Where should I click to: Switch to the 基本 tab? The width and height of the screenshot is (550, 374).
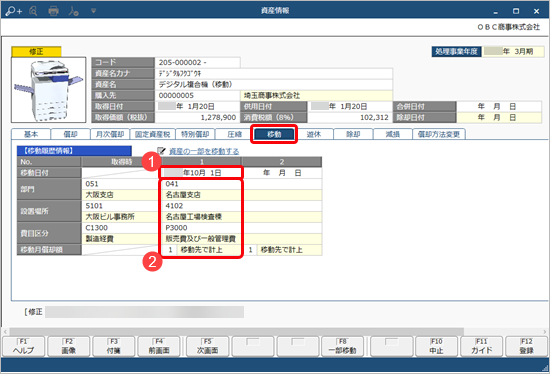click(x=31, y=134)
